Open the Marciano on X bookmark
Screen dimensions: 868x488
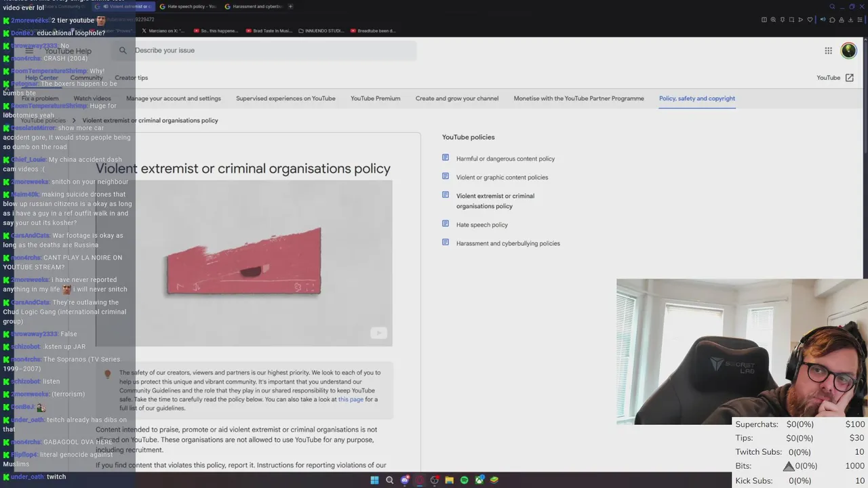pyautogui.click(x=163, y=30)
